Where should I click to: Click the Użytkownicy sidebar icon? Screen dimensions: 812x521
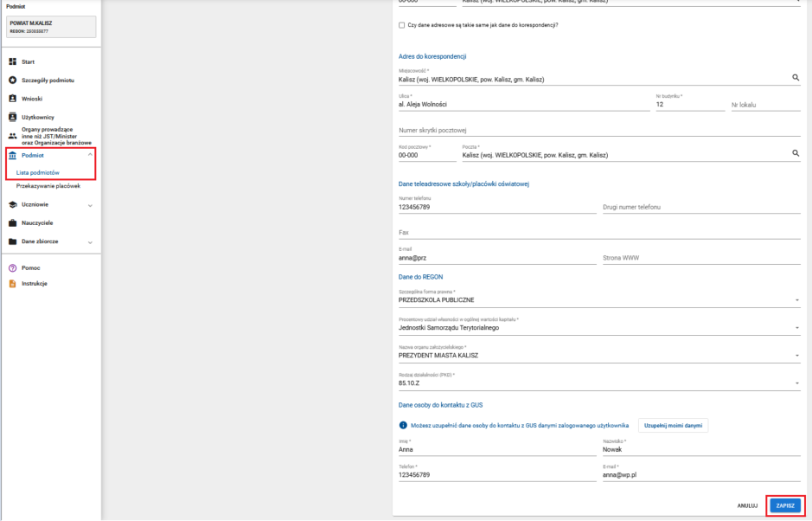12,116
